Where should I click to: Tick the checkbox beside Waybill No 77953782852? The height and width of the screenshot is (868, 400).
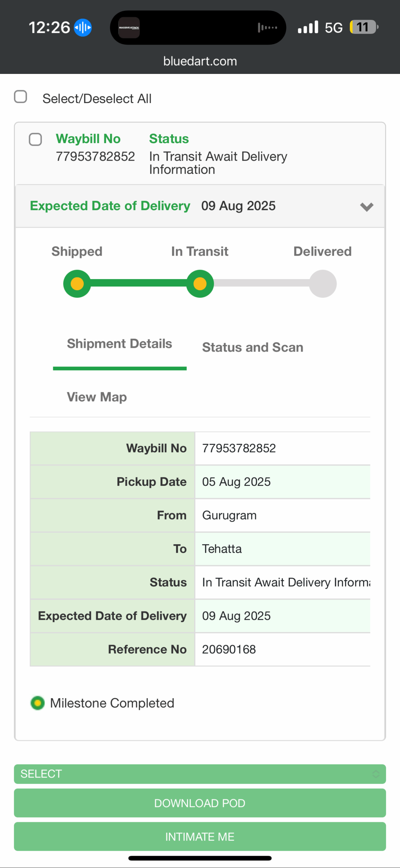(35, 139)
